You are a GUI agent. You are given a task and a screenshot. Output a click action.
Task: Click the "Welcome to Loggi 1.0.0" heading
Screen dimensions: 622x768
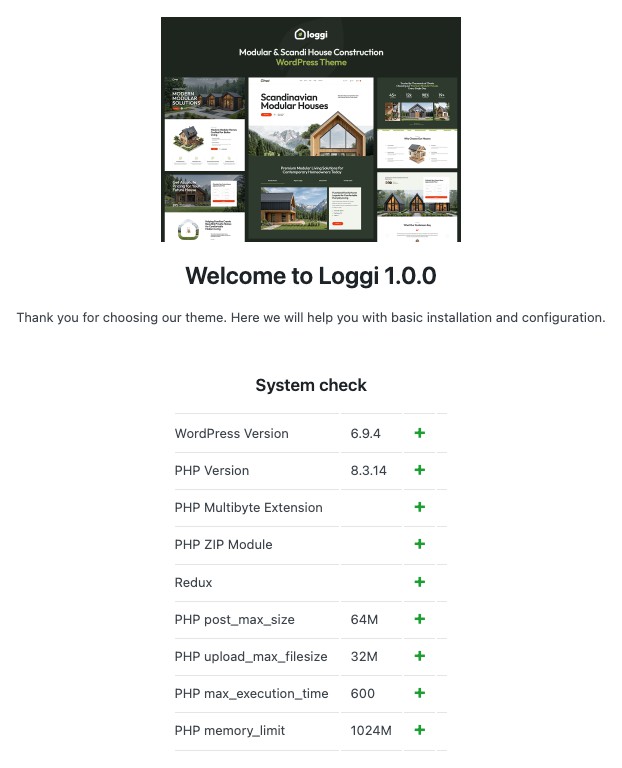(x=311, y=276)
